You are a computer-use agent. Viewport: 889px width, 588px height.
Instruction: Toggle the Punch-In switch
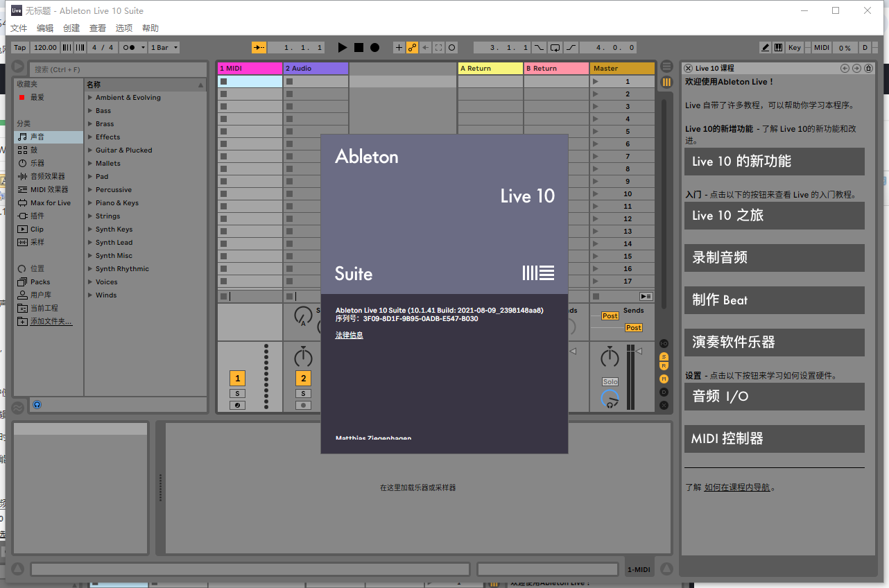539,48
